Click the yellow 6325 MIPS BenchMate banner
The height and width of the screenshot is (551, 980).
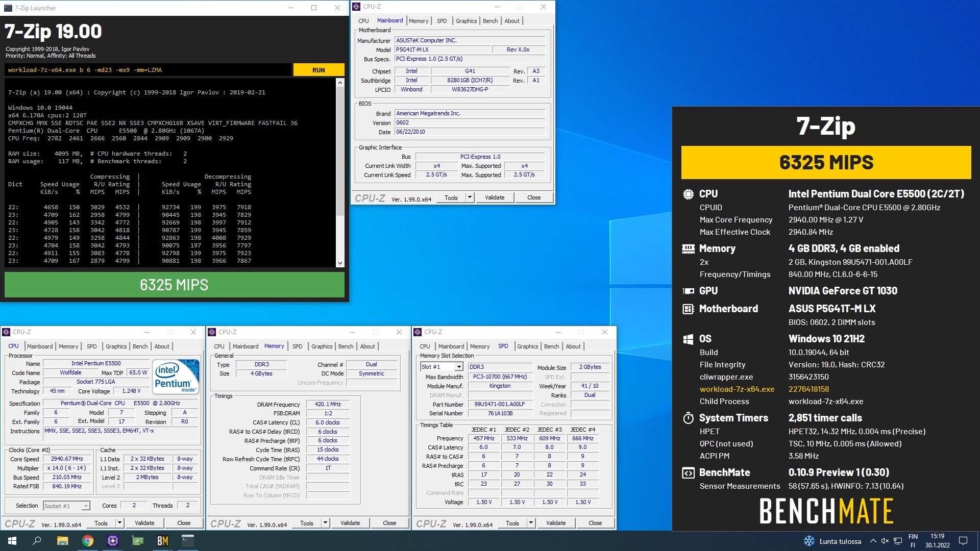(x=826, y=162)
